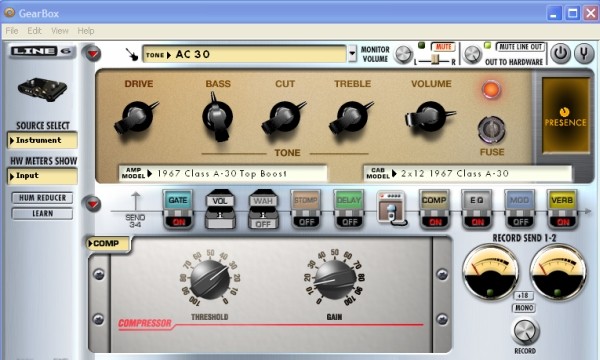Click the HUM REDUCER button
This screenshot has height=360, width=600.
[x=42, y=198]
